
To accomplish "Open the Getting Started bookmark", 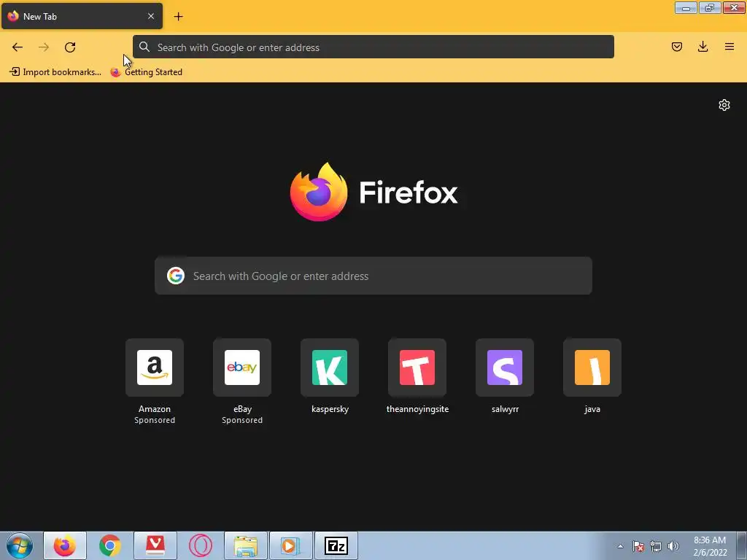I will tap(146, 72).
